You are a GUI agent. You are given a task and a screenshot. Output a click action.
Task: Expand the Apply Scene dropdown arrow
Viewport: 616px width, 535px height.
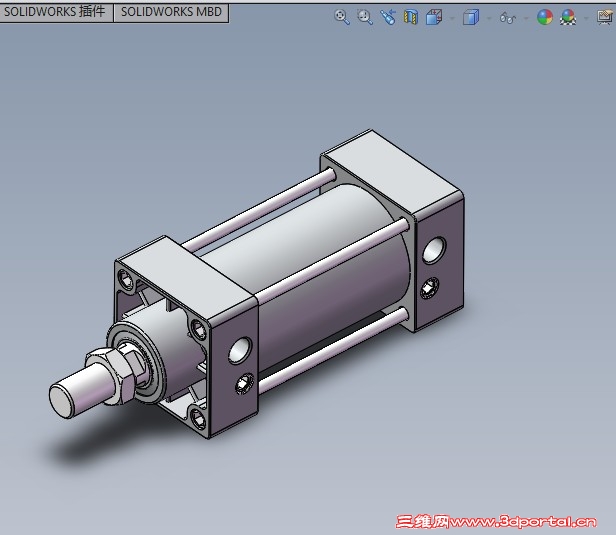click(x=586, y=18)
